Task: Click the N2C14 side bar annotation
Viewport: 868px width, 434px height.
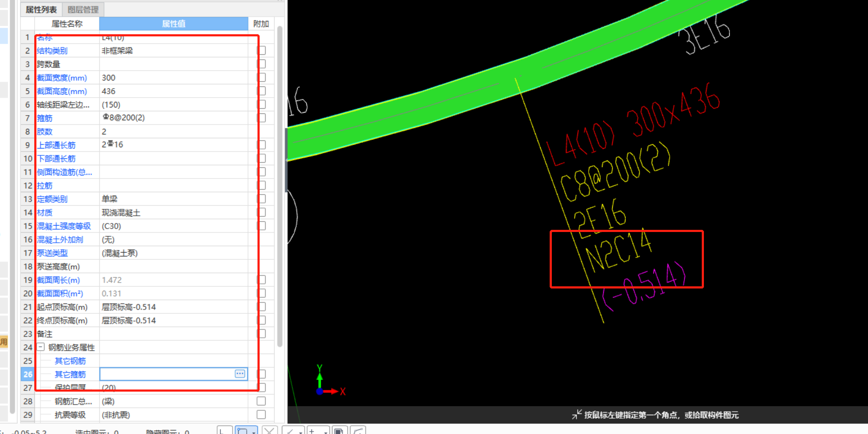Action: pos(619,250)
